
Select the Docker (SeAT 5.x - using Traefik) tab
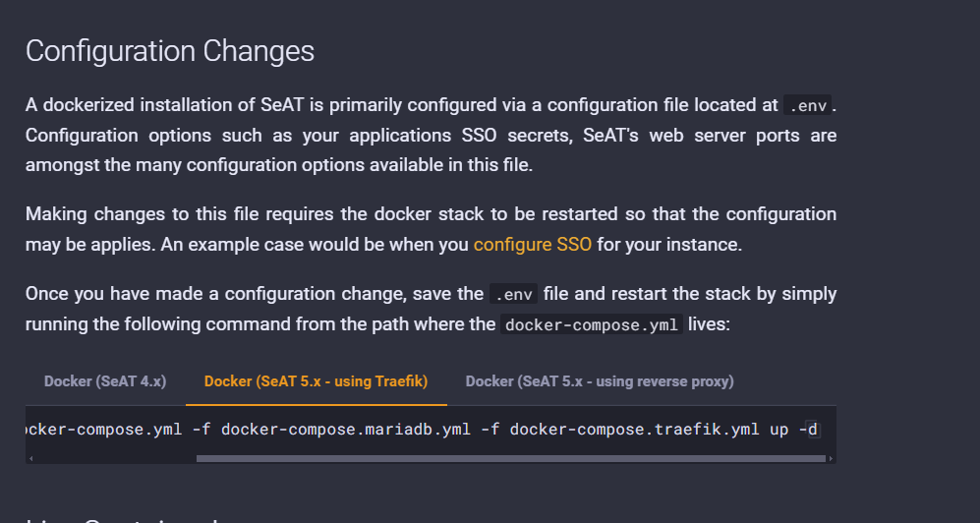pos(316,381)
